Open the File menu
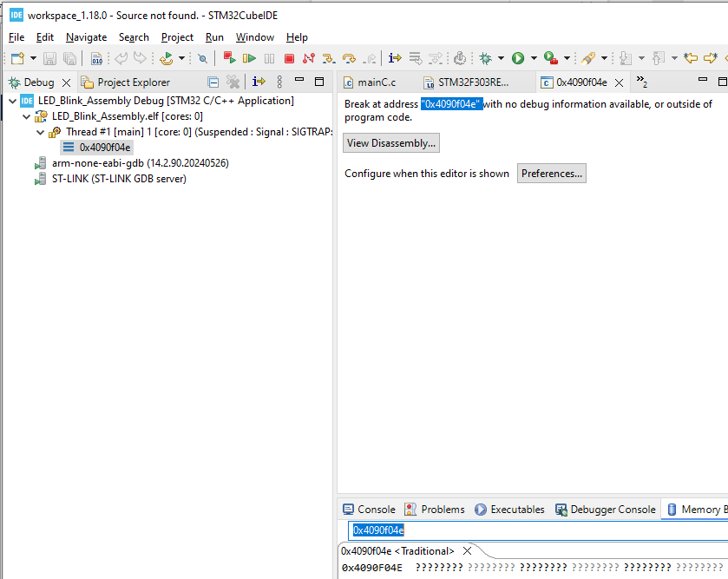 (x=16, y=37)
